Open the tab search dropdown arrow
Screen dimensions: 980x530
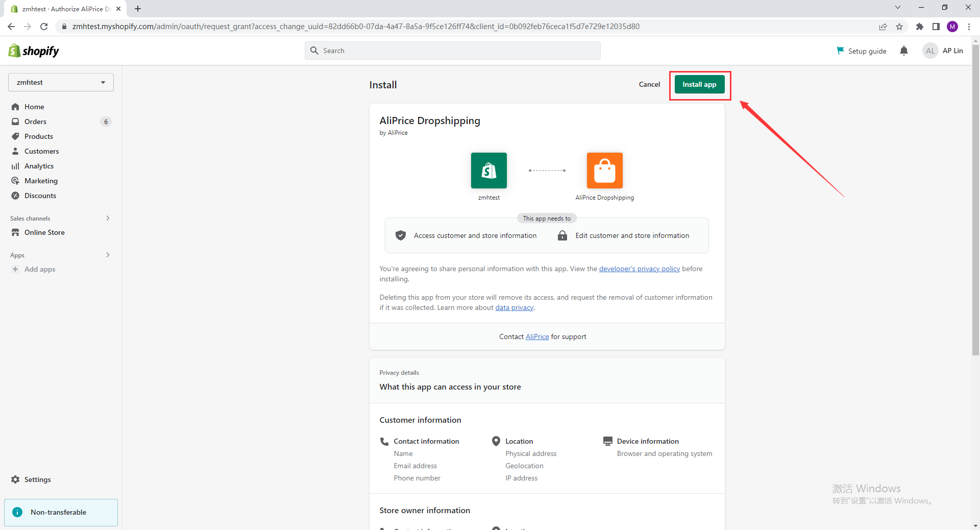click(898, 7)
